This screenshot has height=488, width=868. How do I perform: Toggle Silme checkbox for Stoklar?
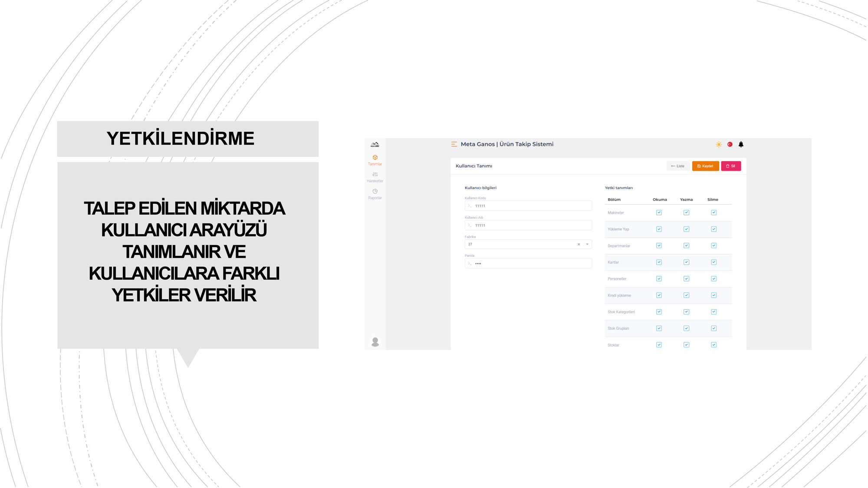pyautogui.click(x=714, y=345)
